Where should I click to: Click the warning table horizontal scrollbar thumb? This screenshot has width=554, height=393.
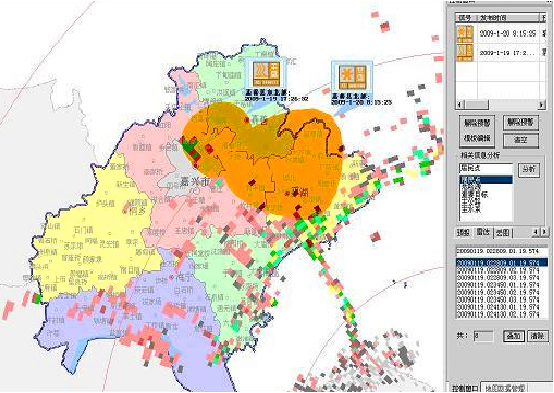tap(476, 105)
